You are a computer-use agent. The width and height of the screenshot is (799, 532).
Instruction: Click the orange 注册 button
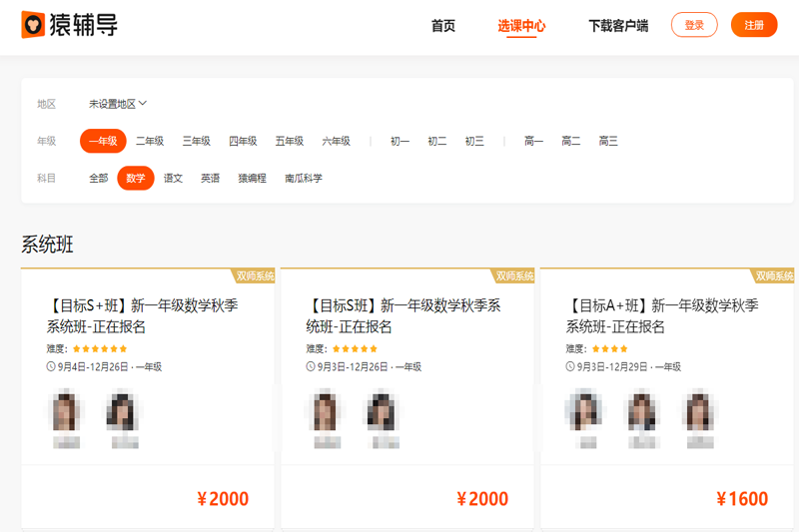[754, 25]
